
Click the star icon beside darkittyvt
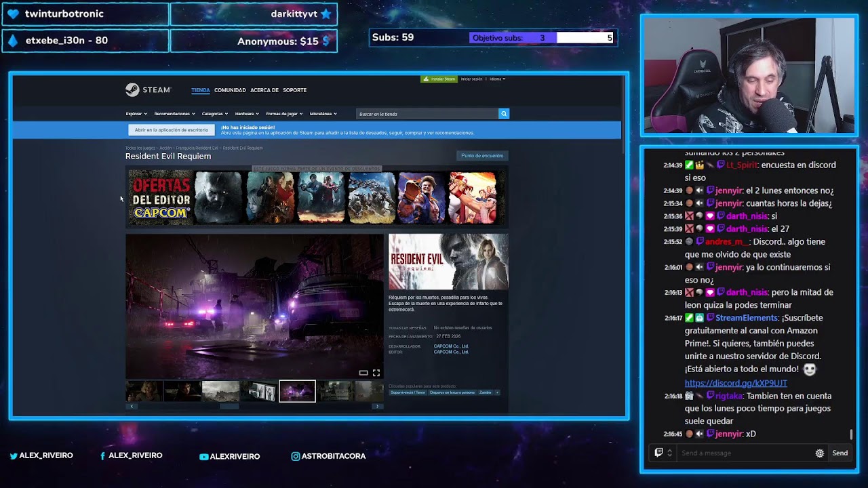click(326, 14)
